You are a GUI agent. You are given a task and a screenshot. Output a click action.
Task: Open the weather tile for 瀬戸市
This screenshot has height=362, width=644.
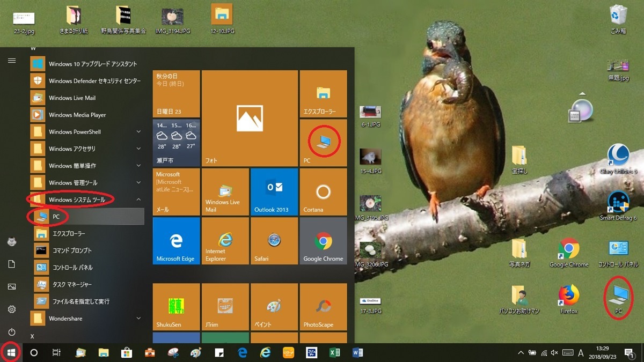pos(176,143)
